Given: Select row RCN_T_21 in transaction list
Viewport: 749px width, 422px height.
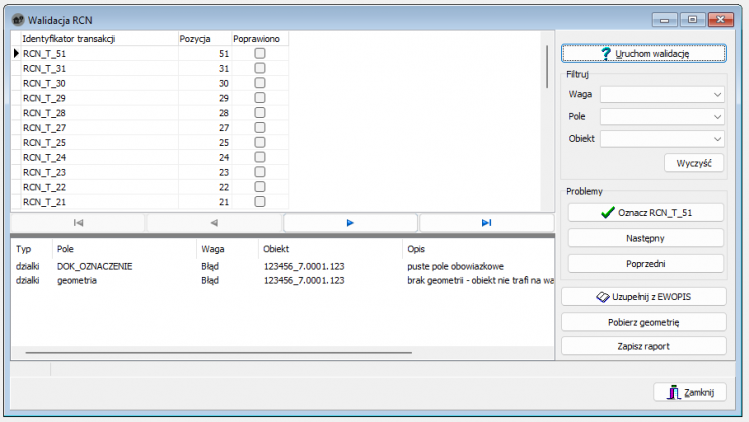Looking at the screenshot, I should click(x=150, y=202).
